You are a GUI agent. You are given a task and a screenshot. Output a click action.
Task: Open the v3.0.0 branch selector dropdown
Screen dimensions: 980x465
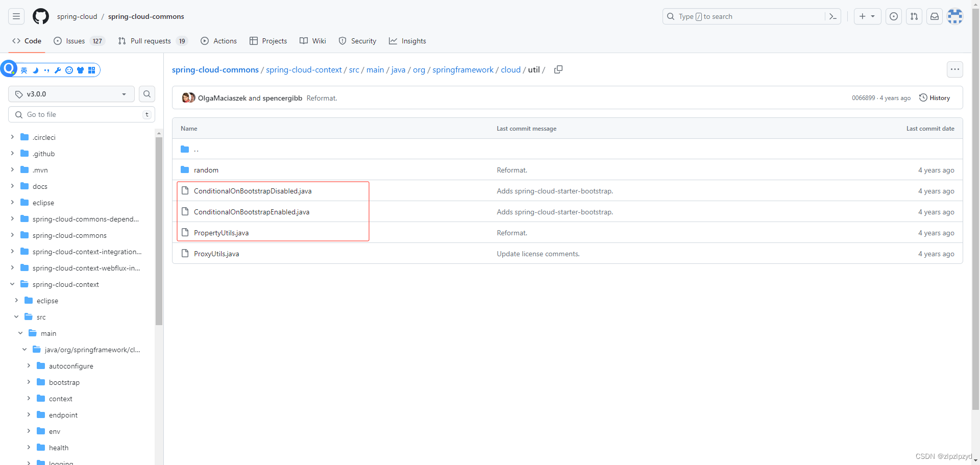pos(71,94)
